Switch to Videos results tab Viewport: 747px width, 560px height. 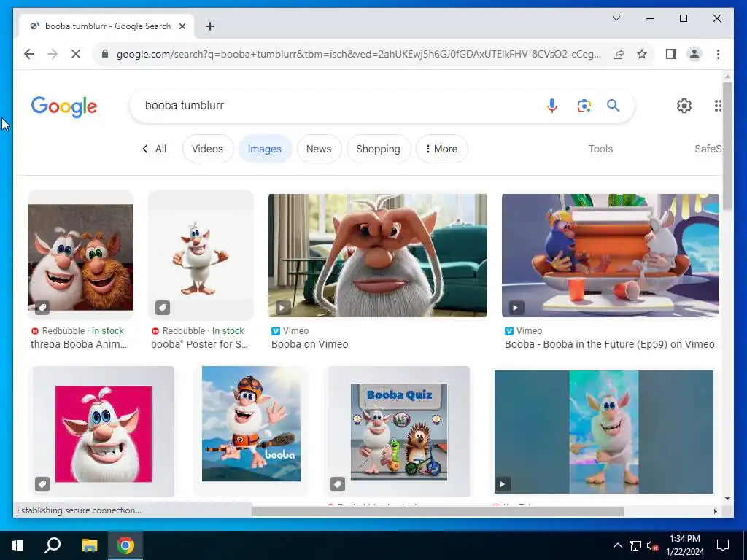207,149
